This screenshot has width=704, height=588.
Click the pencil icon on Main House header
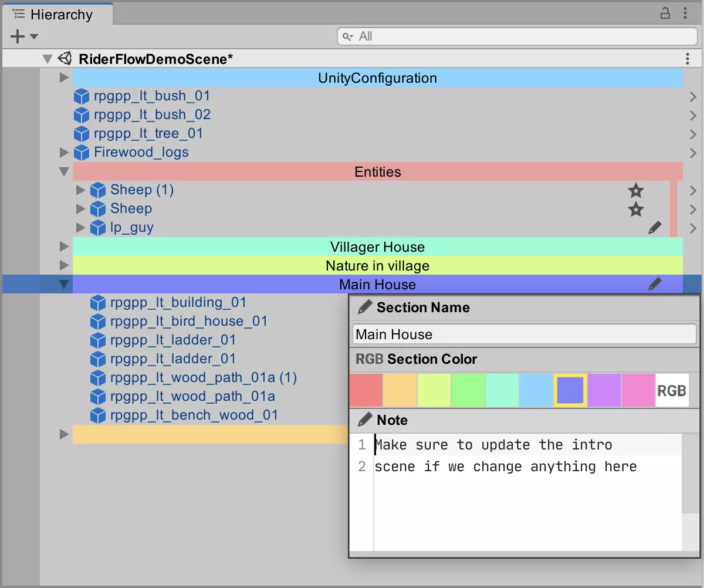pyautogui.click(x=655, y=284)
